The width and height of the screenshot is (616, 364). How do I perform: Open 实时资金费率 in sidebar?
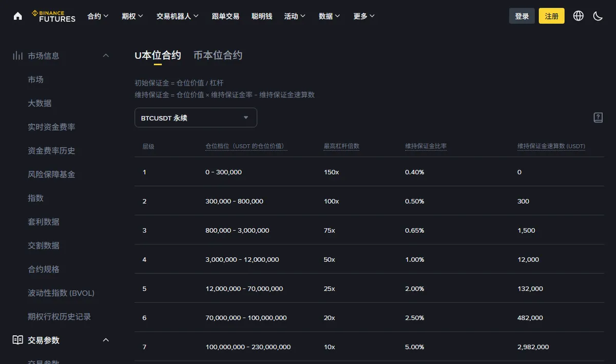click(51, 127)
